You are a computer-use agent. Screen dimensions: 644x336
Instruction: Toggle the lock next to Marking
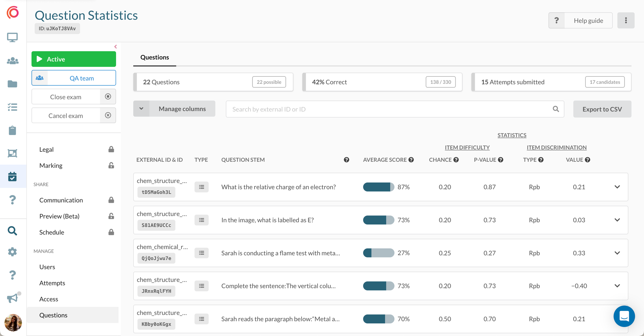point(111,165)
